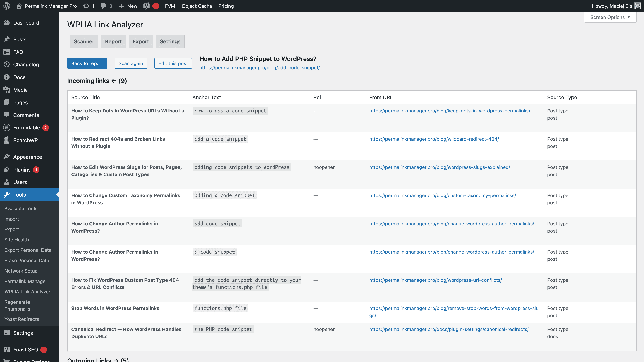
Task: Open the keep-dots-in-wordpress-permalinks URL
Action: coord(450,111)
